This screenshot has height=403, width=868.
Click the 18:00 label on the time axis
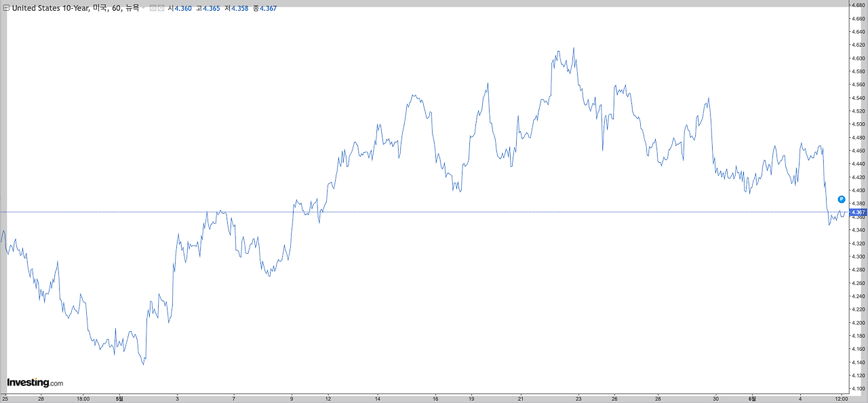point(83,399)
